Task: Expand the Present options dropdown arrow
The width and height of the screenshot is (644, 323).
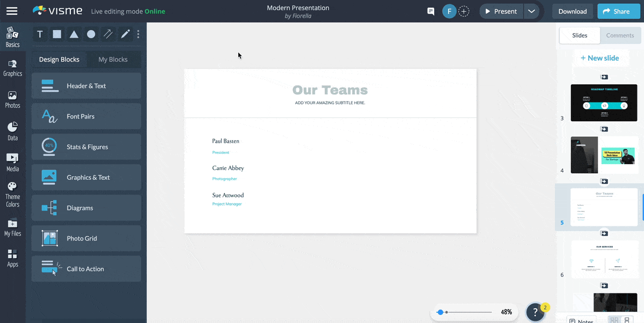Action: coord(531,11)
